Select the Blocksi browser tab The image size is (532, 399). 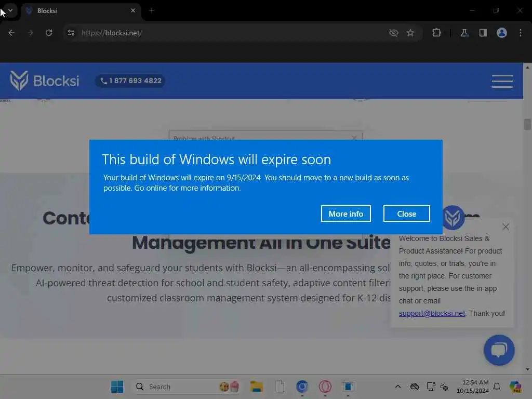[x=81, y=11]
